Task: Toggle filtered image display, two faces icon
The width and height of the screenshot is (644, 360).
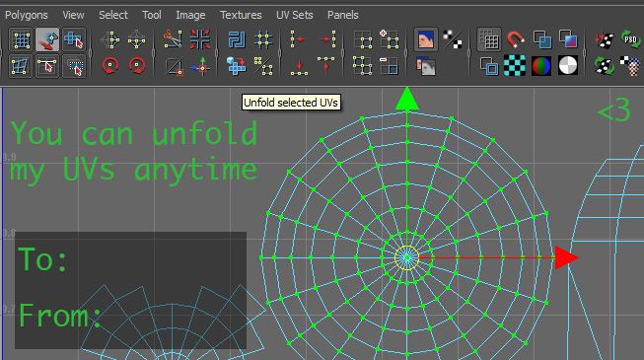Action: click(425, 66)
